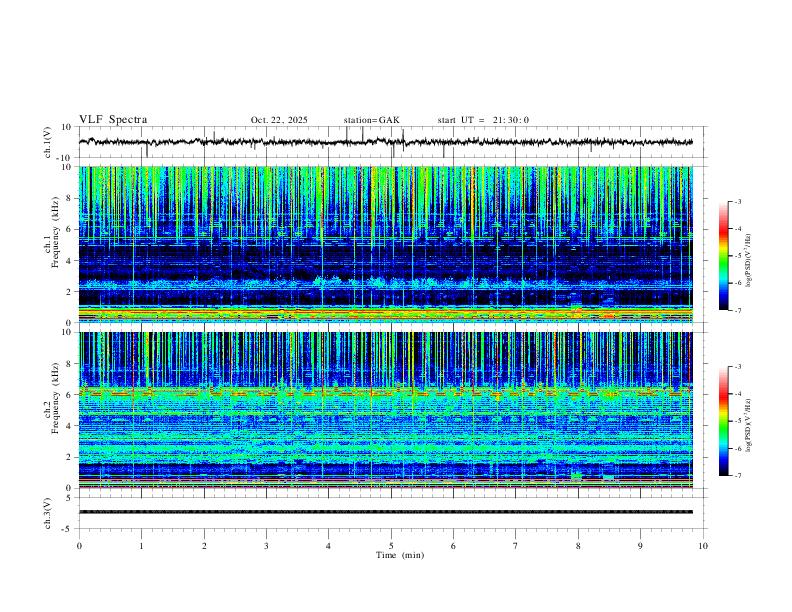Click inside the ch.2 spectrogram panel
792x612 pixels.
click(386, 410)
